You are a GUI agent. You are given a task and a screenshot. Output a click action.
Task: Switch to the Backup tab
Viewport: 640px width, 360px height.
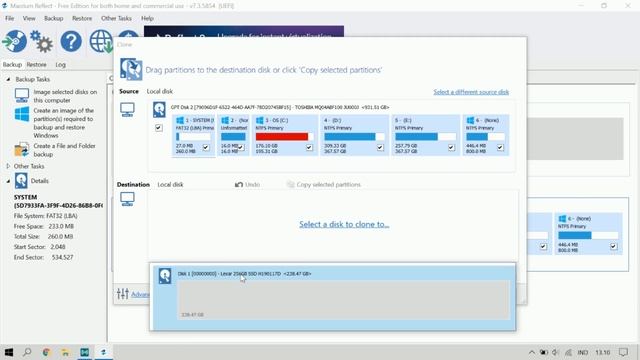(x=12, y=64)
